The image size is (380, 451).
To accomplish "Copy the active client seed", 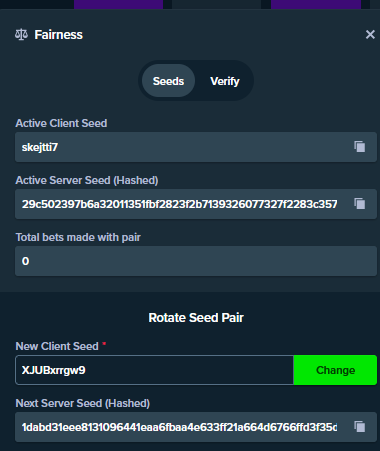I will tap(360, 147).
